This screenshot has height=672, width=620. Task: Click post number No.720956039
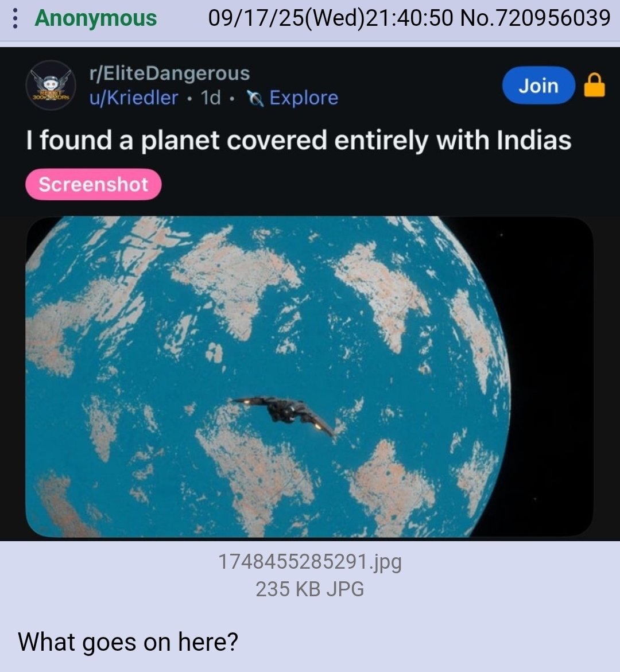click(534, 18)
